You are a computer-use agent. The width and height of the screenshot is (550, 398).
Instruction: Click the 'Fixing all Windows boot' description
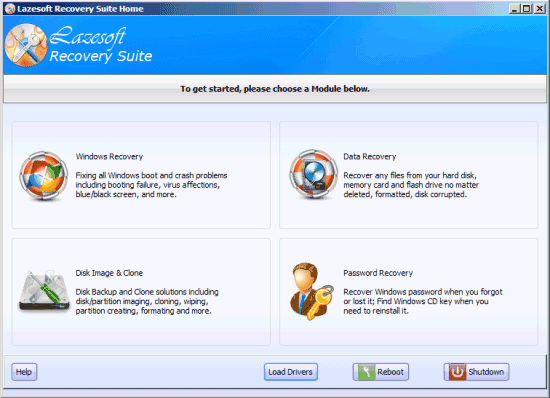(151, 185)
